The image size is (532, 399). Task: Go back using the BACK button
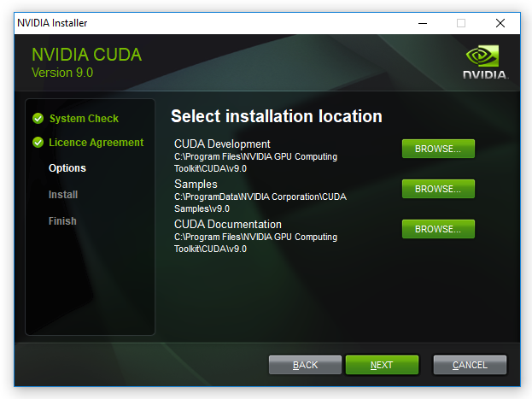pos(305,365)
